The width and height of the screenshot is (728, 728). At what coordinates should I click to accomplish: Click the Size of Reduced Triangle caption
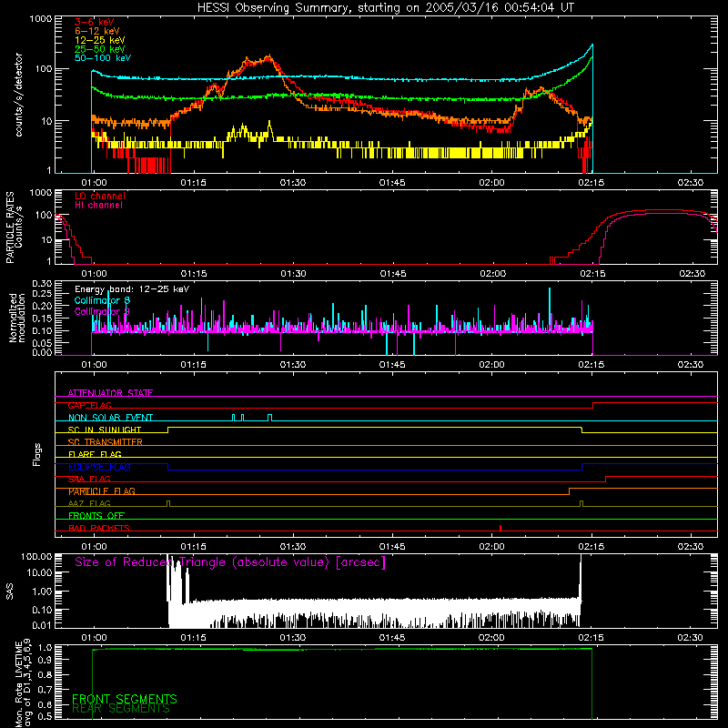tap(230, 562)
